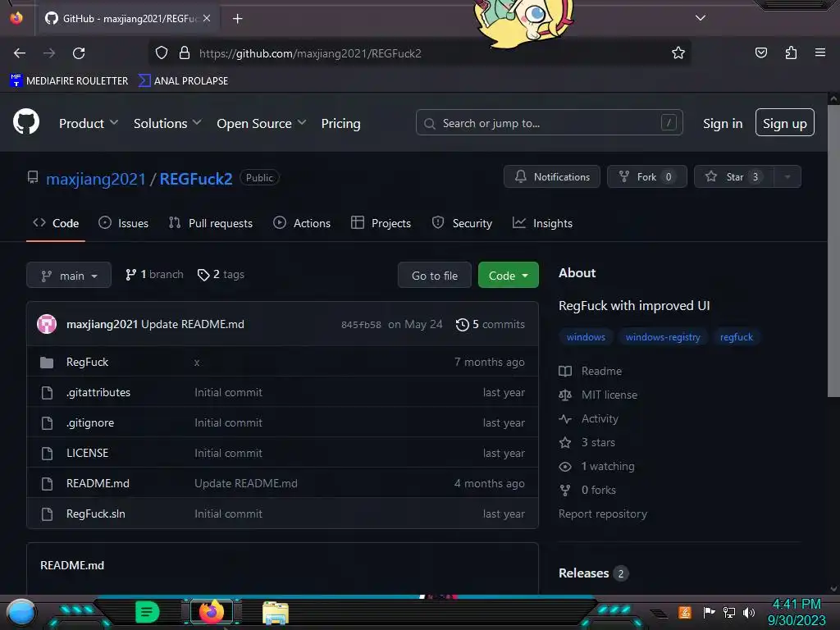Select the Code tab

tap(56, 223)
